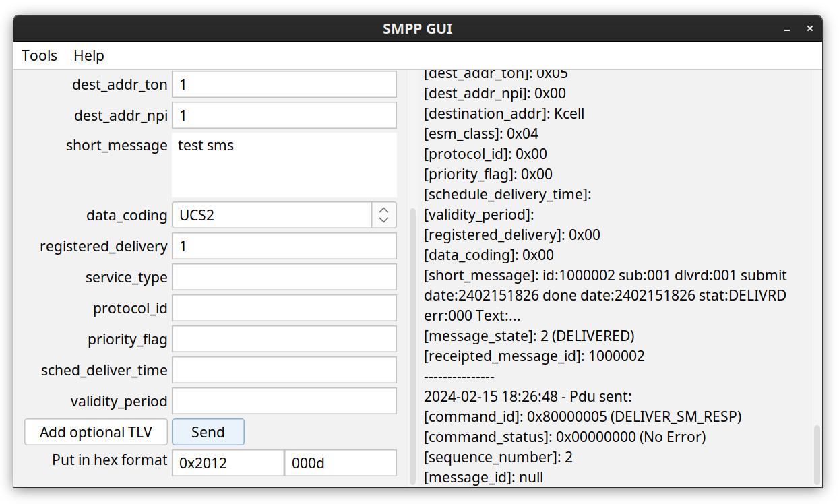Click the 0x2012 hex tag field

coord(228,463)
